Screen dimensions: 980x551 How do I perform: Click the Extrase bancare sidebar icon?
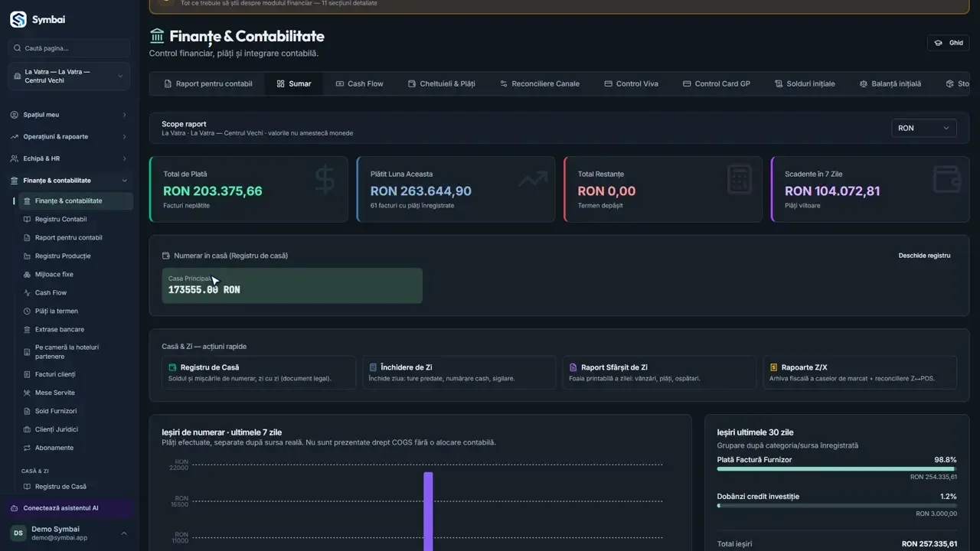pyautogui.click(x=28, y=329)
